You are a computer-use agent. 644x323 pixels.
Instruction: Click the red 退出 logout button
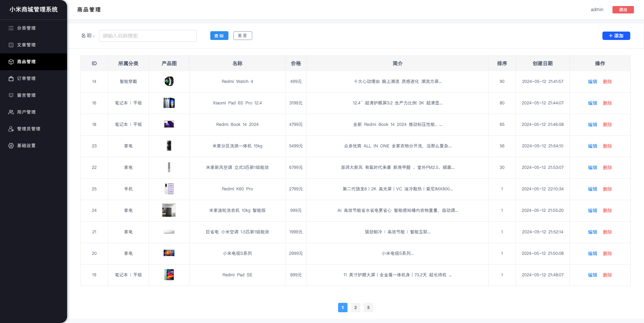pyautogui.click(x=623, y=10)
